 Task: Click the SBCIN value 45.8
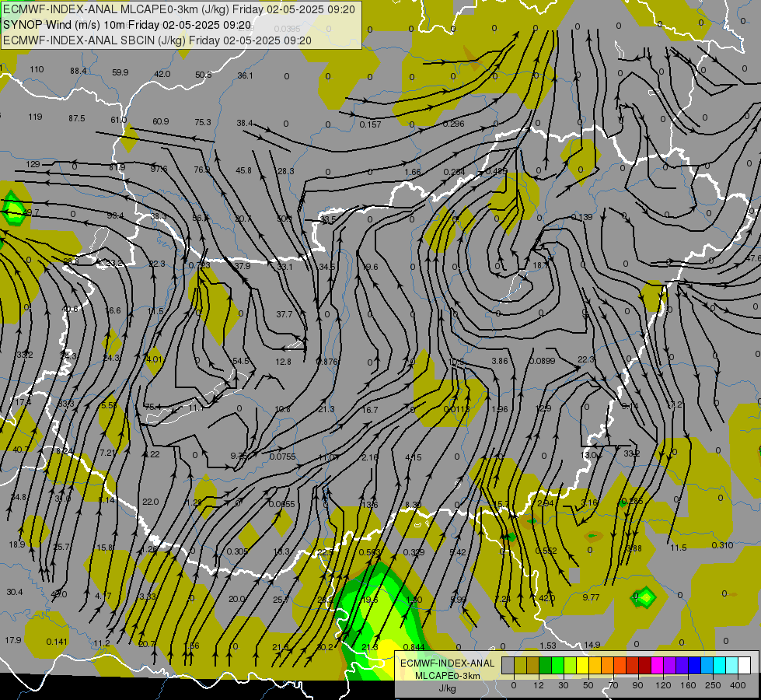point(243,170)
